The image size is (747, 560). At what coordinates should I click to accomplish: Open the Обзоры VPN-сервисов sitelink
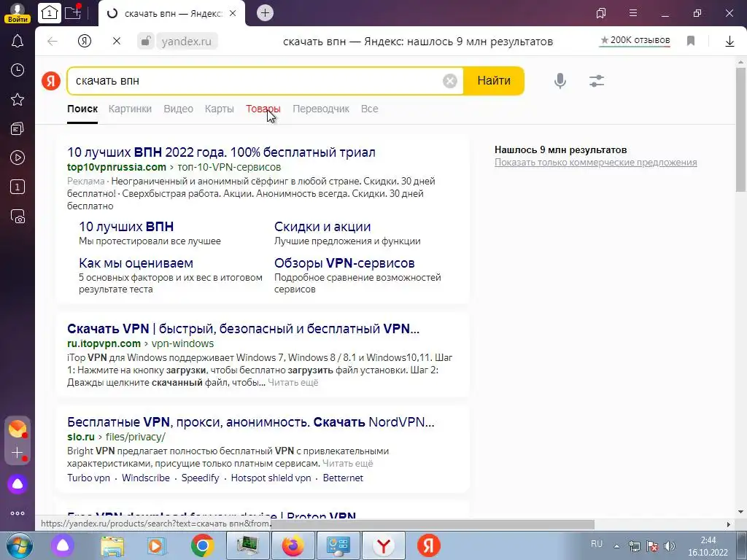[x=344, y=262]
